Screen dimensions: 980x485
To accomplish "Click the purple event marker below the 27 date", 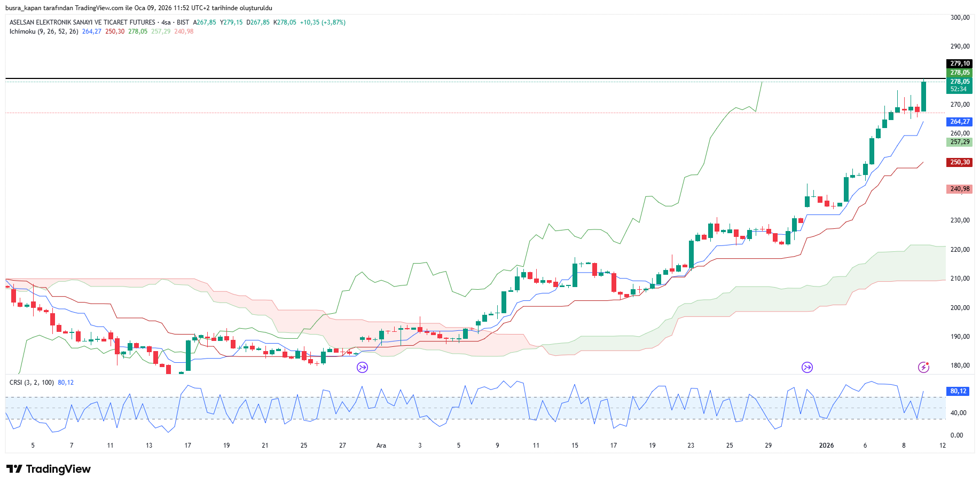I will click(363, 367).
